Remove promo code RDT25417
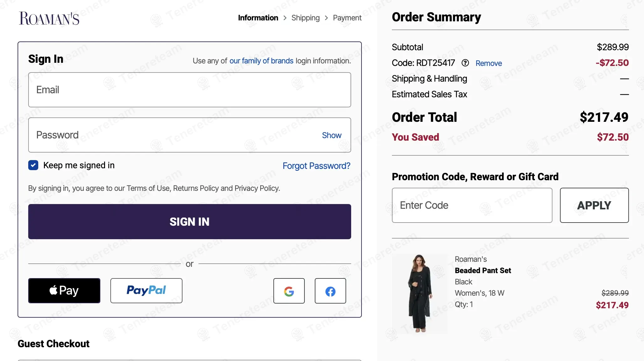The image size is (644, 361). [488, 63]
